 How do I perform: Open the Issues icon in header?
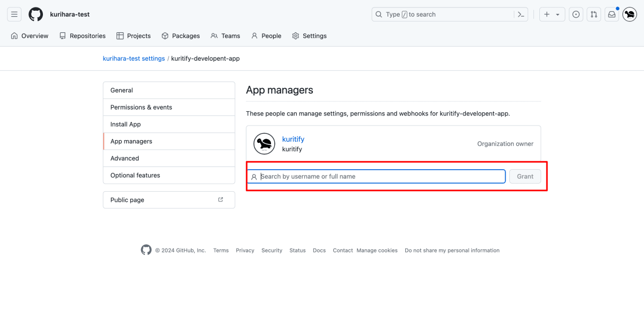point(576,14)
